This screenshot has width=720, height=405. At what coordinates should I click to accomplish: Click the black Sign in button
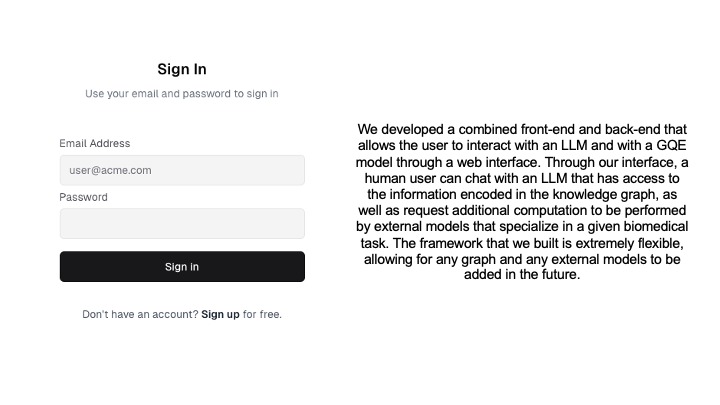[x=182, y=266]
